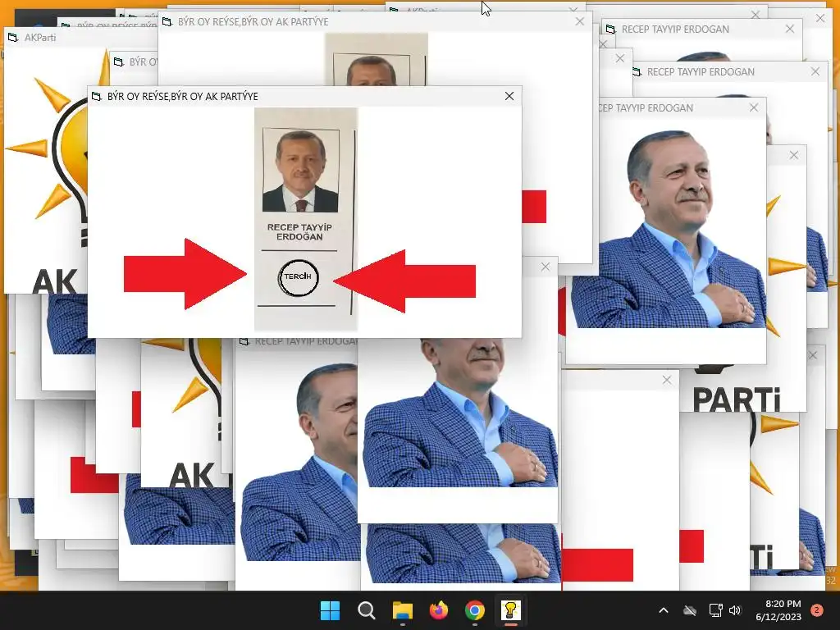Image resolution: width=840 pixels, height=630 pixels.
Task: Close the front BÝR OY REÝSE window
Action: [509, 96]
